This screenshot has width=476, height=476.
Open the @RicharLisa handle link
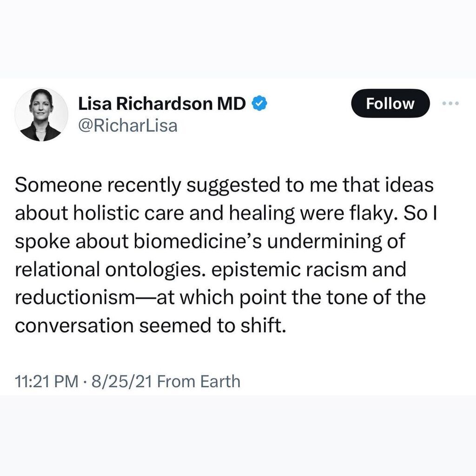pos(128,126)
